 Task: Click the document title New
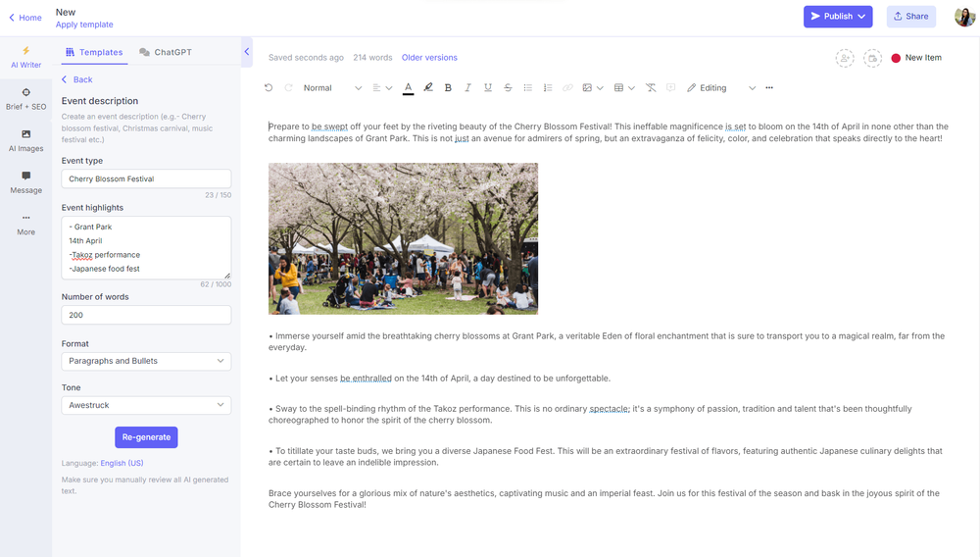(66, 12)
